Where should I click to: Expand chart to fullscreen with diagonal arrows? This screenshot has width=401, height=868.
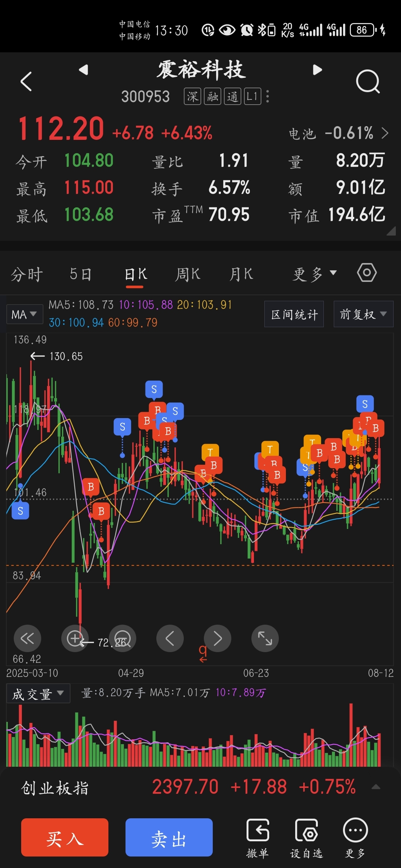click(x=265, y=638)
